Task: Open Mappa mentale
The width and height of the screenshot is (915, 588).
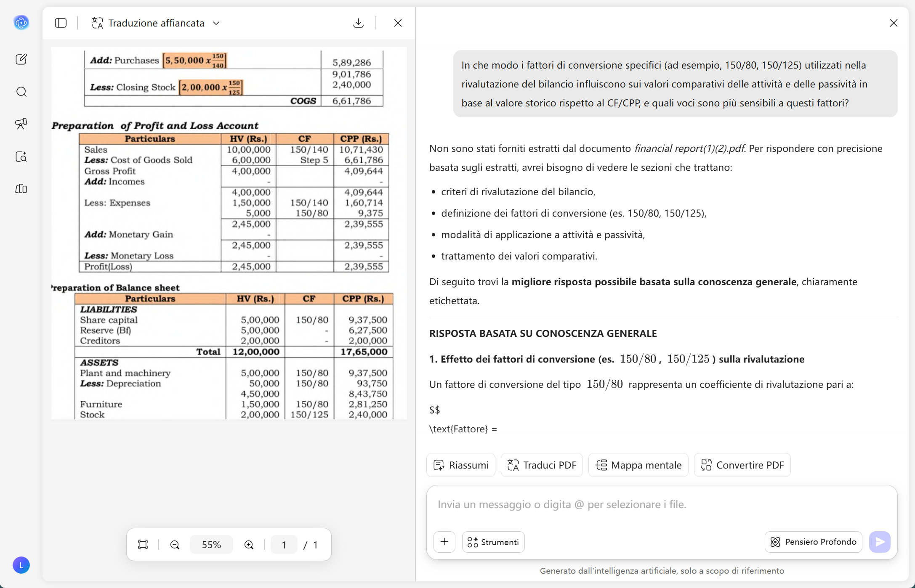Action: pyautogui.click(x=638, y=465)
